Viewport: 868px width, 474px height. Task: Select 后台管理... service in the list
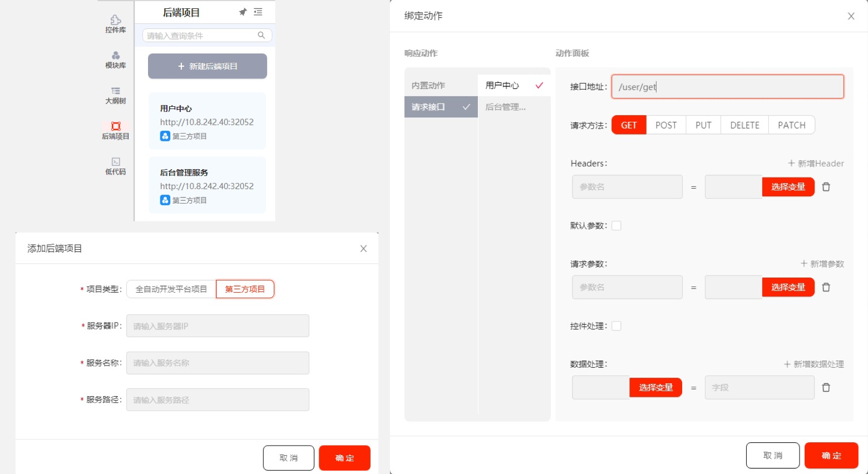[x=505, y=107]
